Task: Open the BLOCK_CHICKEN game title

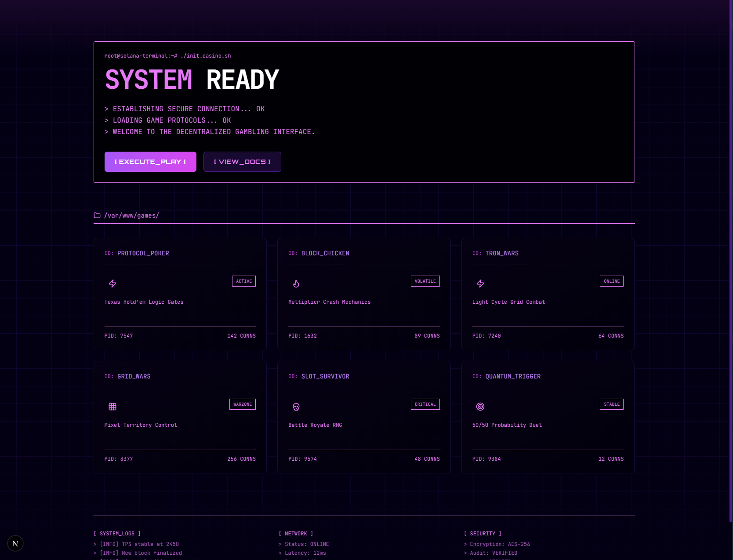Action: point(325,253)
